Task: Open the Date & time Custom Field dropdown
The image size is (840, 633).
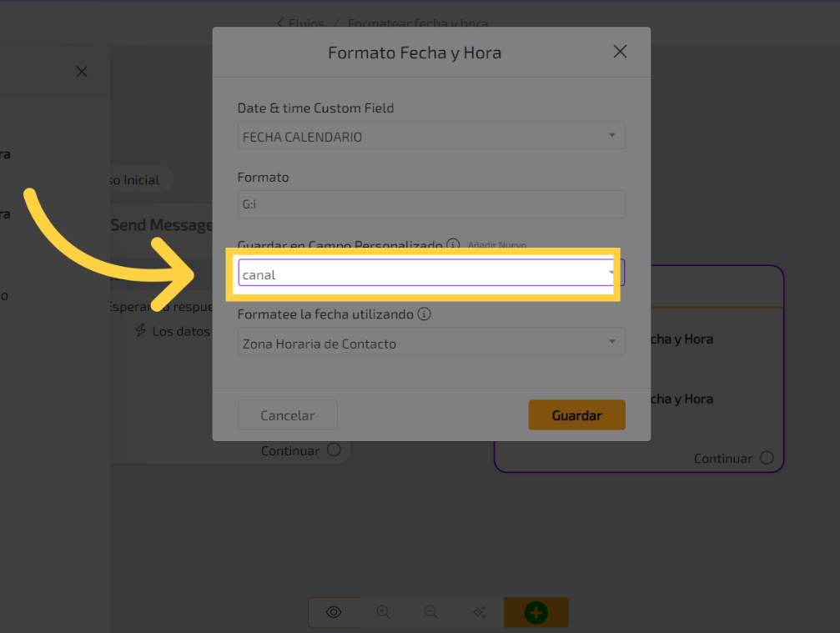Action: (430, 136)
